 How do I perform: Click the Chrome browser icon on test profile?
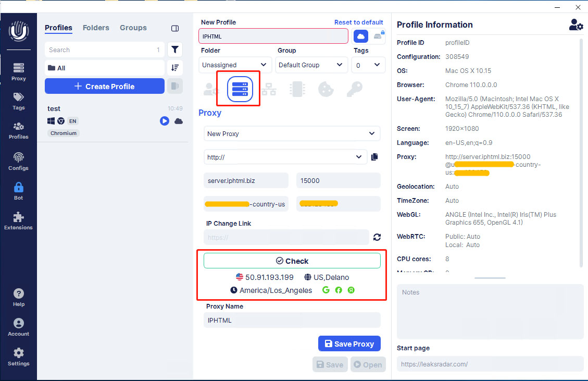pos(61,121)
